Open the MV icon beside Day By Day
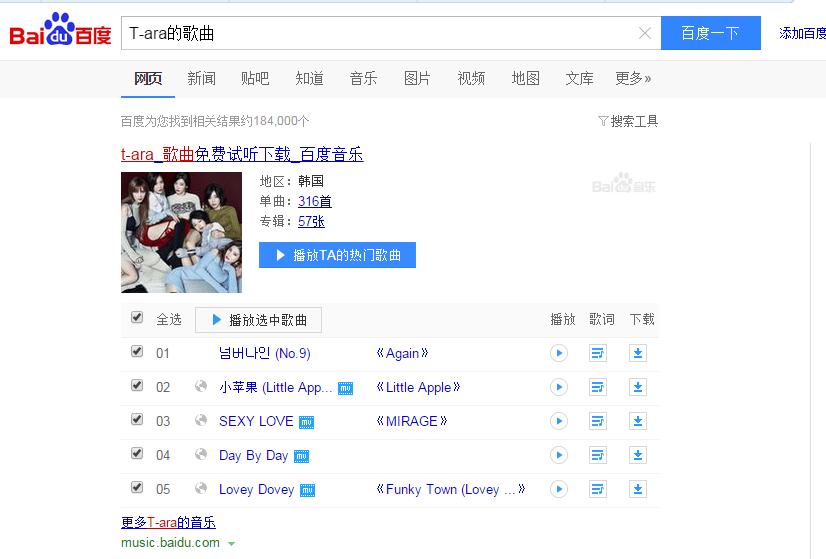 click(301, 456)
